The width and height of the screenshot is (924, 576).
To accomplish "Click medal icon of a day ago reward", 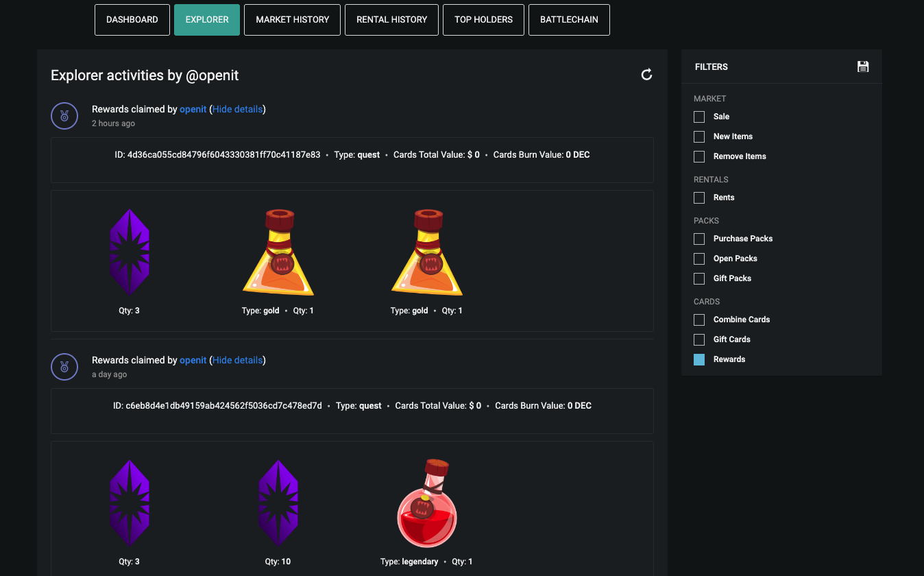I will point(64,367).
